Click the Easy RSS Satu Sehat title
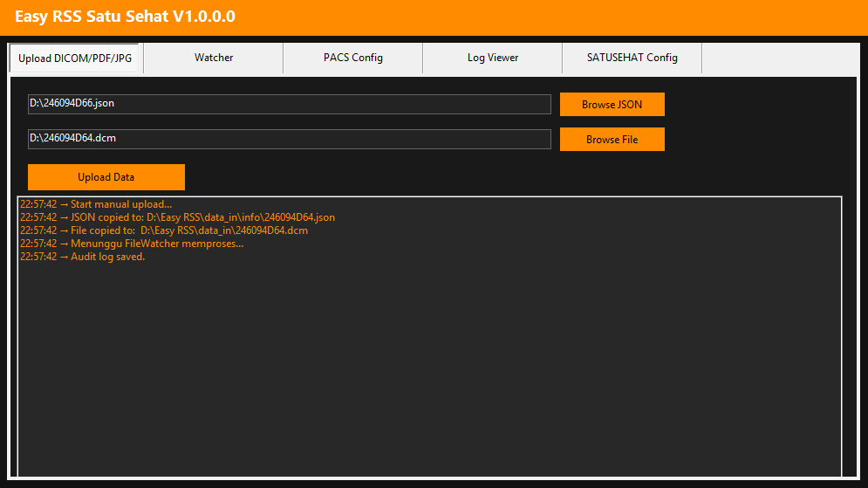 tap(125, 17)
